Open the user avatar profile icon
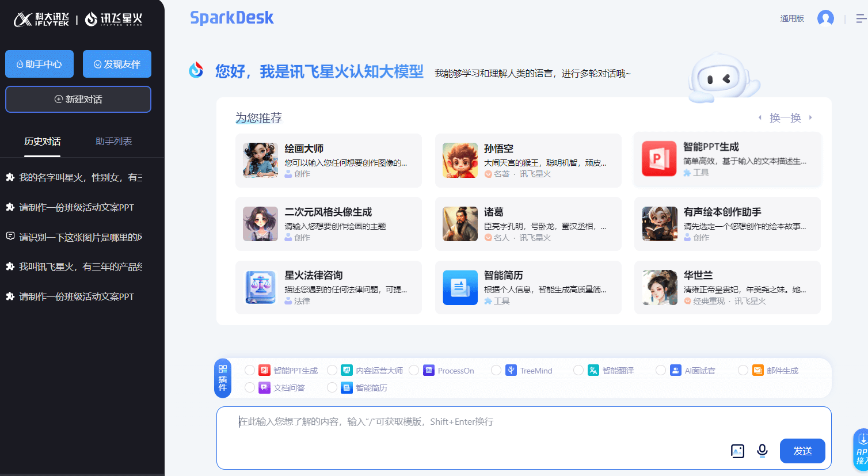 825,18
